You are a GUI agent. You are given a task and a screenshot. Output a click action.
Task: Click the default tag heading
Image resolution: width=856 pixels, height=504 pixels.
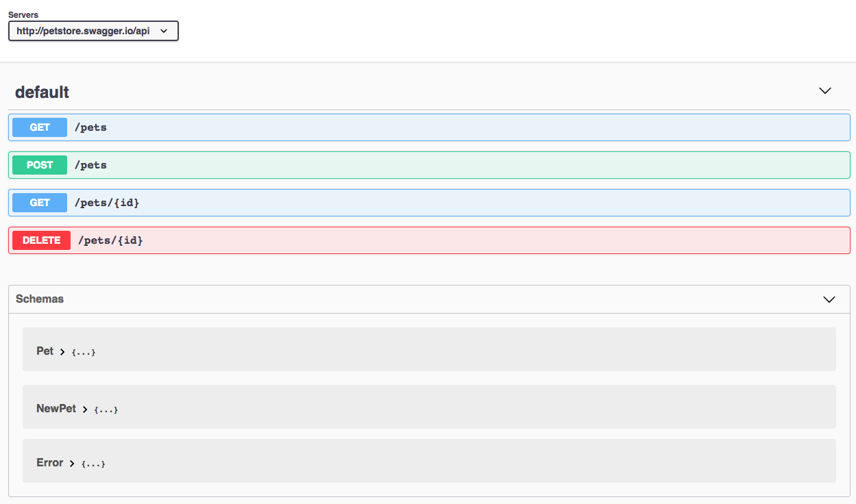point(42,92)
